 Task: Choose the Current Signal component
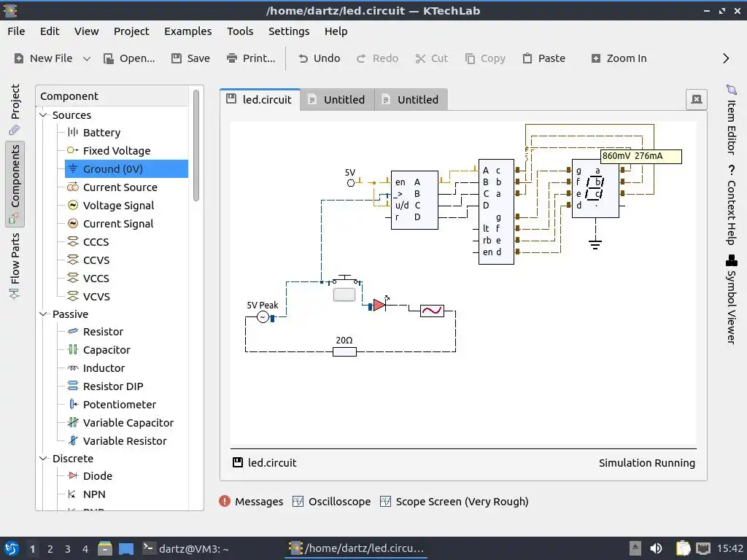[x=118, y=224]
